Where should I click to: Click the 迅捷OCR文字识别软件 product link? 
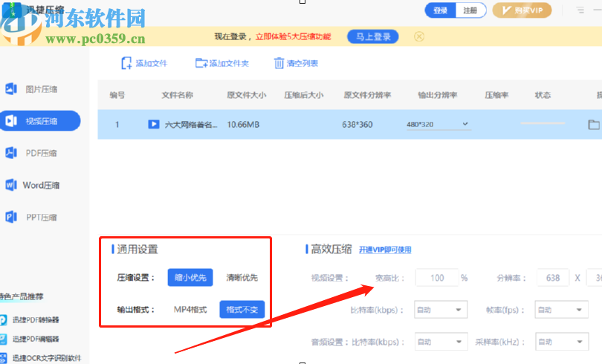[x=47, y=358]
